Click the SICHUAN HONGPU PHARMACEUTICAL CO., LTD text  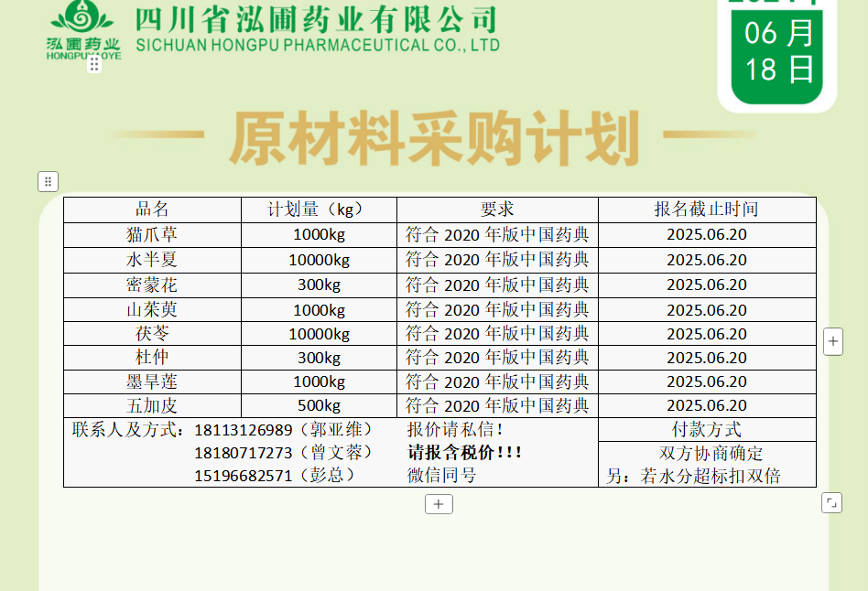(318, 46)
